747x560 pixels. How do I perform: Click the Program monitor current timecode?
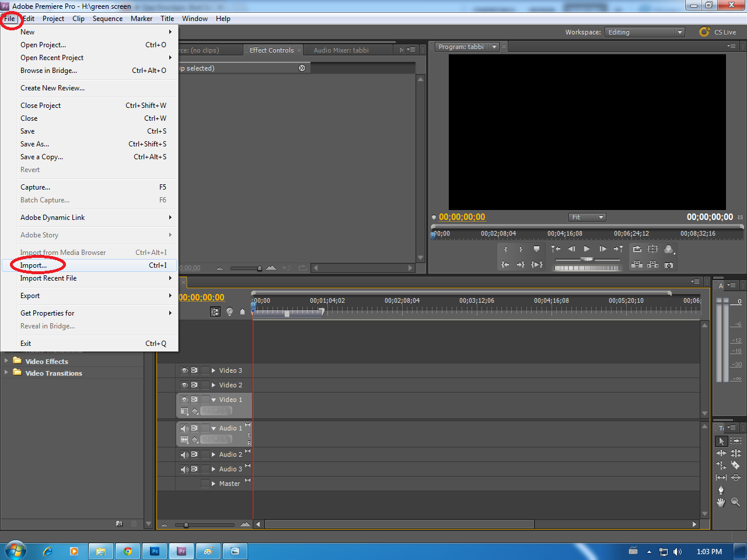tap(462, 217)
